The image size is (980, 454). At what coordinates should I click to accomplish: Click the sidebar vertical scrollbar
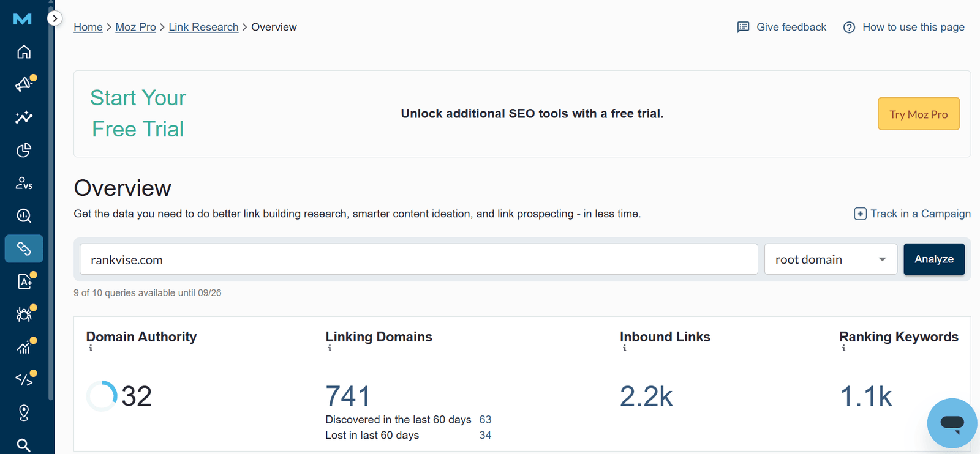[51, 202]
